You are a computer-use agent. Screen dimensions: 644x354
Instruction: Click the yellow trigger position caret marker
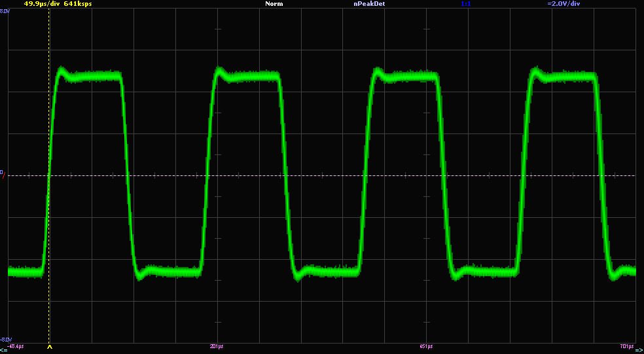[50, 349]
